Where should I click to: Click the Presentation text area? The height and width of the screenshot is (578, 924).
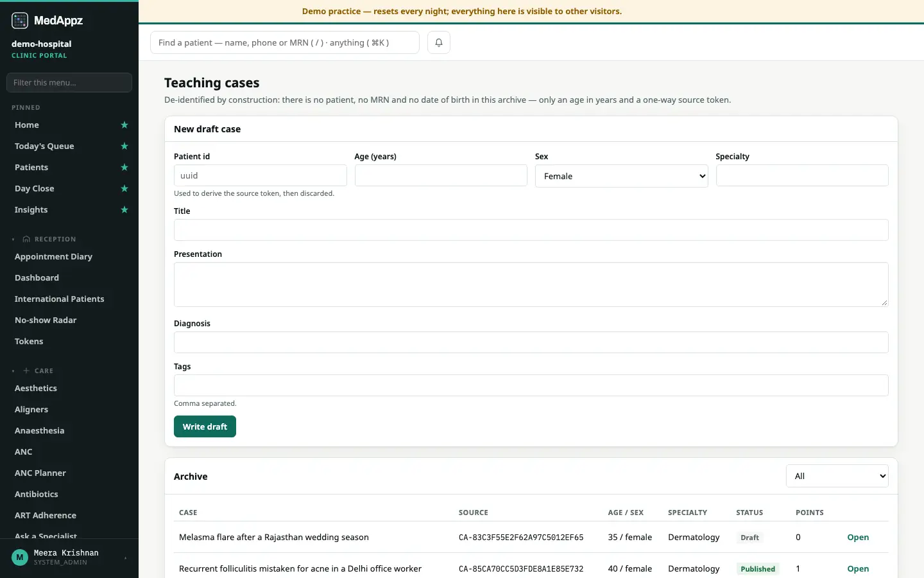coord(531,285)
